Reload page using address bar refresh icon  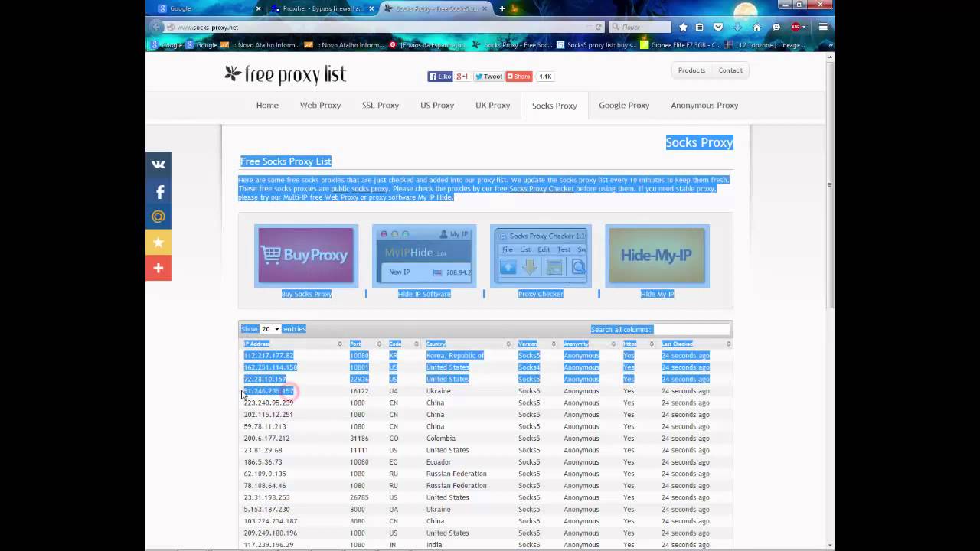(x=598, y=27)
